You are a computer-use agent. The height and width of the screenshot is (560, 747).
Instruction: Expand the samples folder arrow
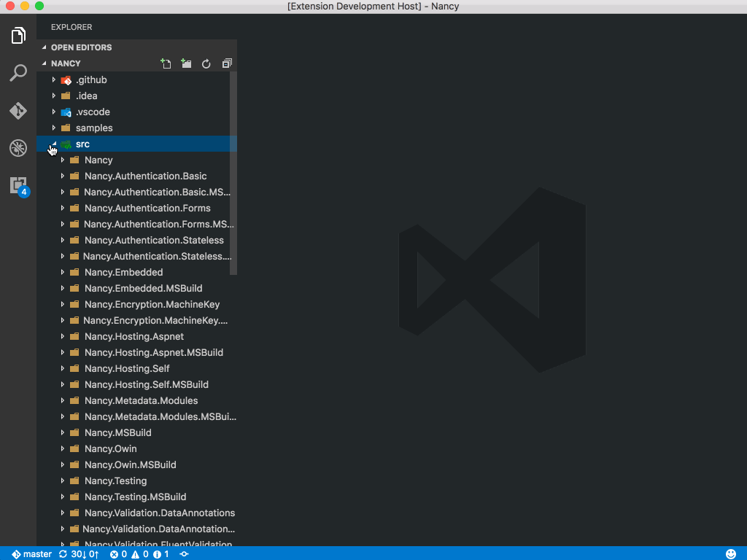tap(54, 128)
